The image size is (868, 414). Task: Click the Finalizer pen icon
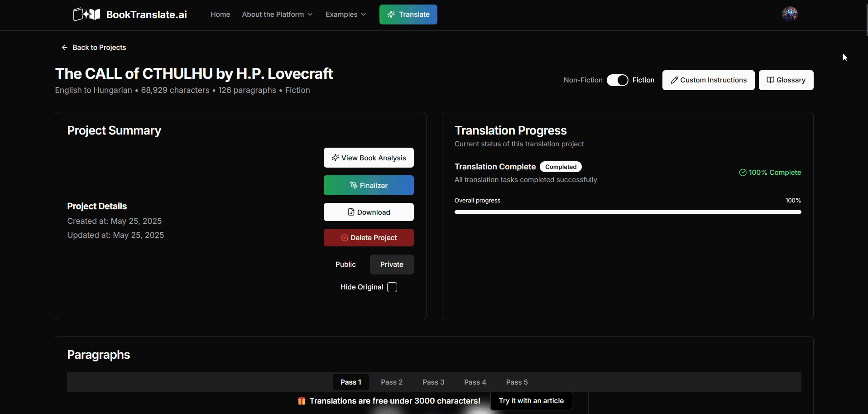point(354,185)
